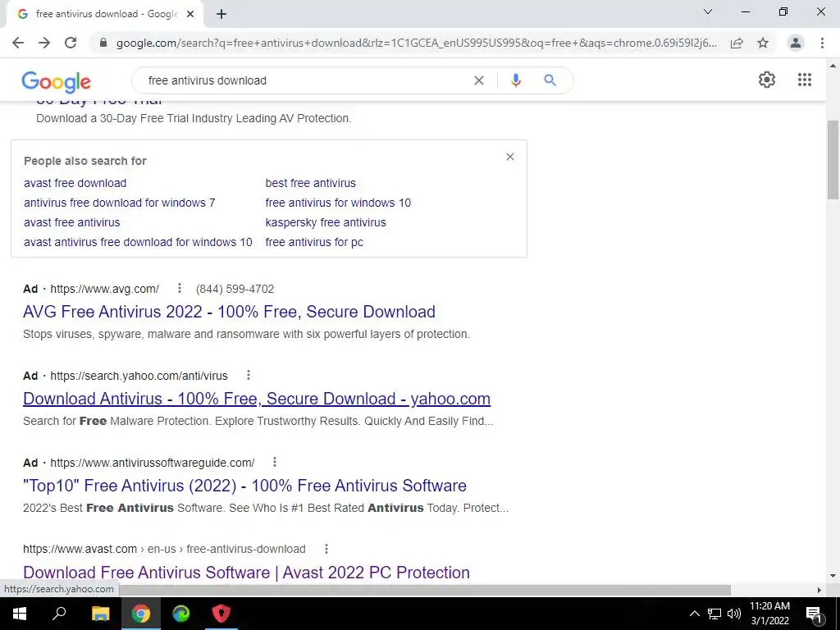
Task: Click the https://search.yahoo.com/anti/virus URL text
Action: 139,376
